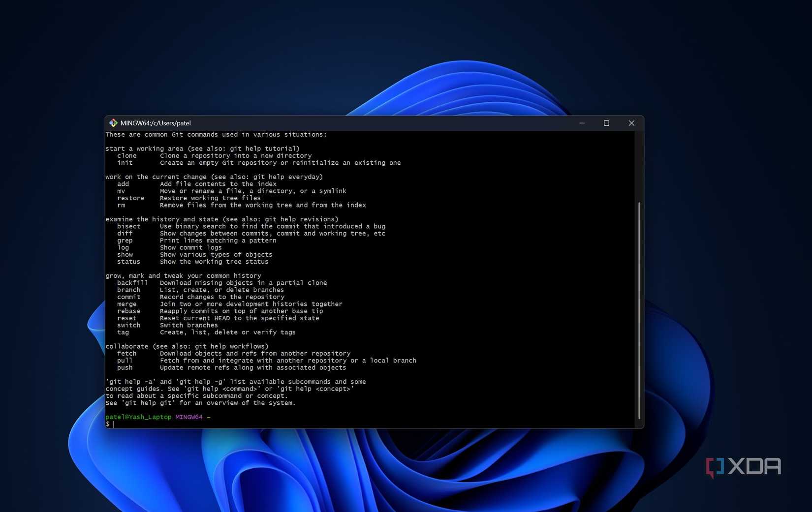This screenshot has width=812, height=512.
Task: Click 'work on the current change' heading
Action: [214, 177]
